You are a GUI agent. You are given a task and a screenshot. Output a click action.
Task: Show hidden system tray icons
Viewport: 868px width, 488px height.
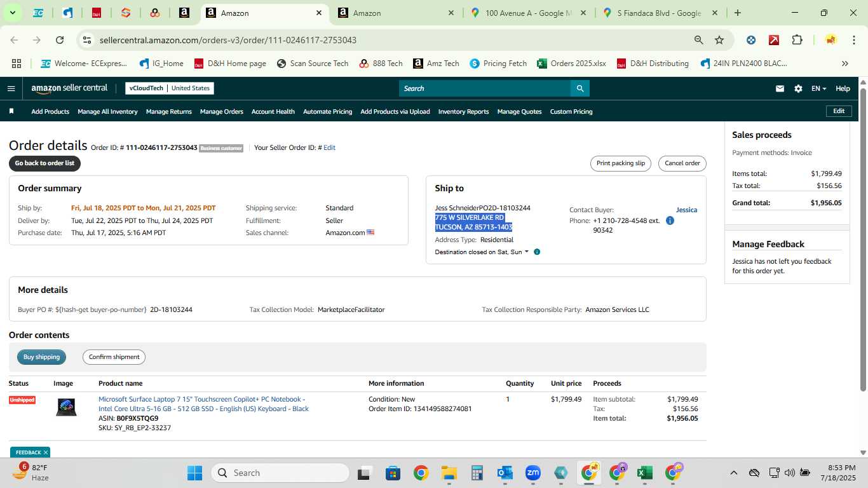[x=733, y=473]
